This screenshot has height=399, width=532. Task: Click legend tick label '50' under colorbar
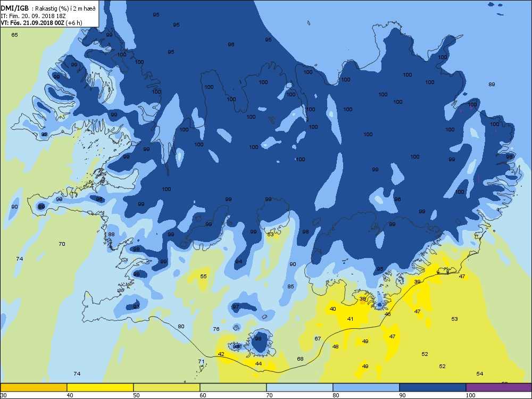(x=136, y=395)
